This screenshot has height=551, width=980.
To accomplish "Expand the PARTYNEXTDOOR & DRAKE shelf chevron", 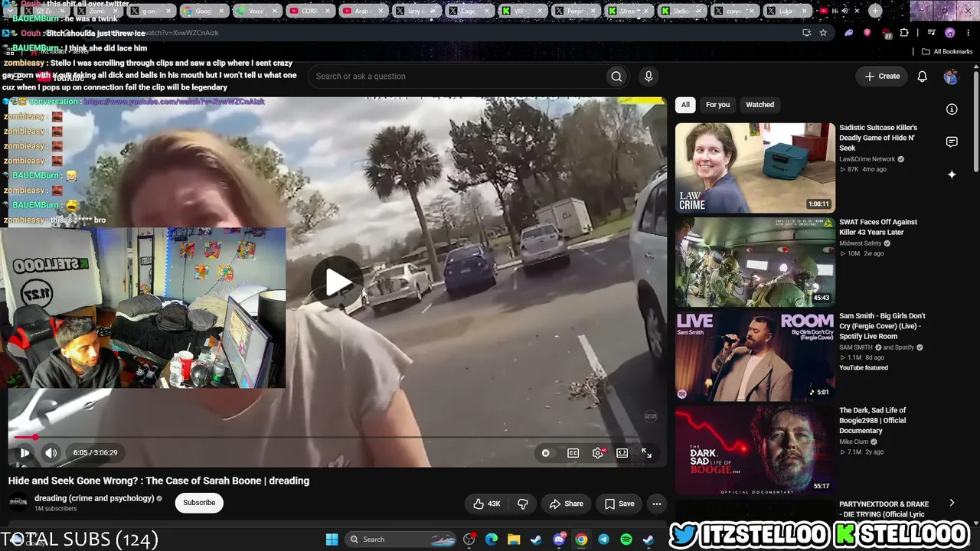I will coord(952,503).
